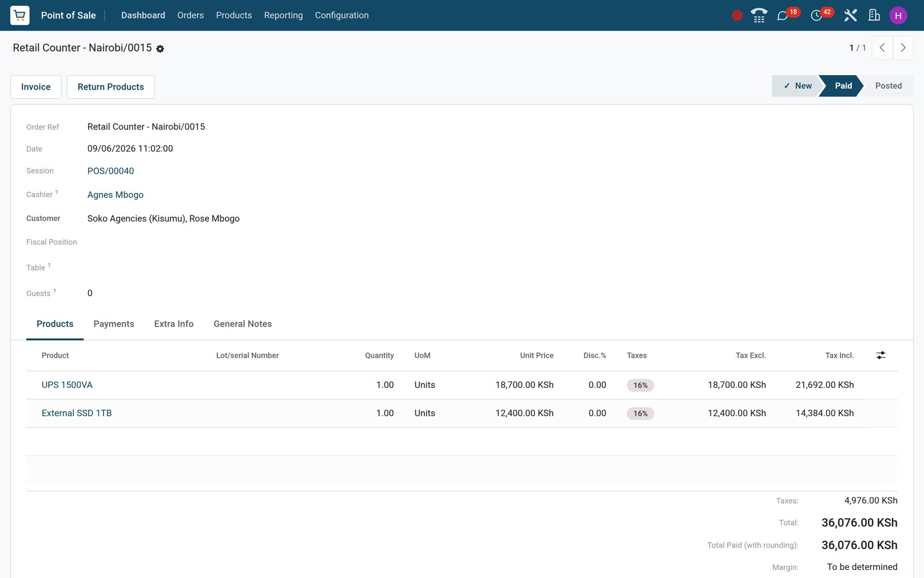Select the Products tab in the order form
This screenshot has width=924, height=578.
point(55,324)
